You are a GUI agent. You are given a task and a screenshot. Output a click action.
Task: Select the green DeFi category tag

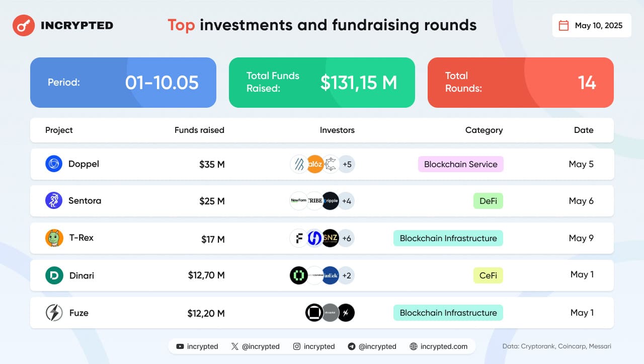pyautogui.click(x=488, y=201)
